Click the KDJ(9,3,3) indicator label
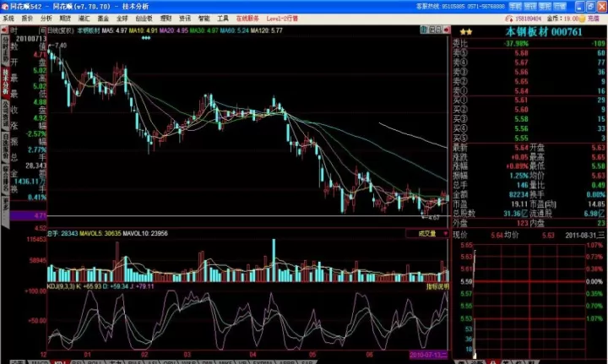Screen dimensions: 608x364 [x=61, y=287]
